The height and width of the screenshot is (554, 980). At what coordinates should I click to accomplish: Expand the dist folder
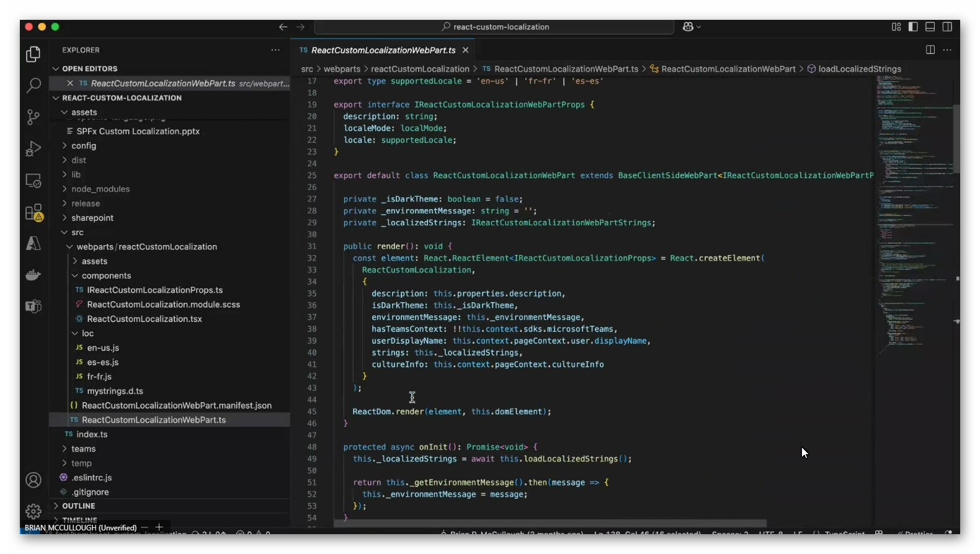[170, 160]
